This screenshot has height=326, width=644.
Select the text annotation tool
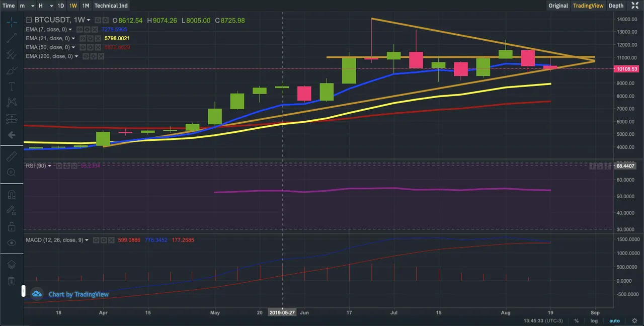11,87
